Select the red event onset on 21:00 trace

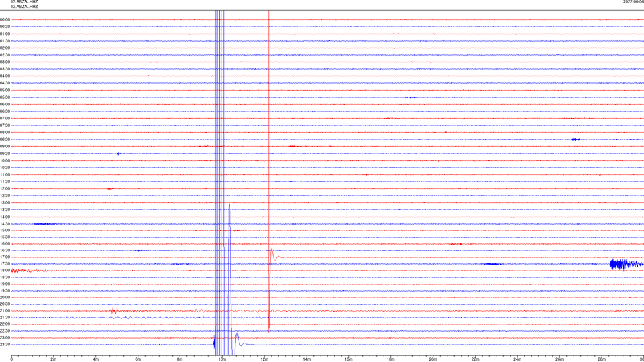point(113,310)
